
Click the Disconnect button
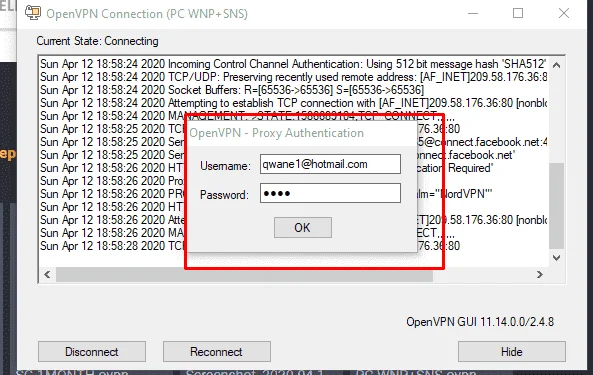(x=92, y=352)
